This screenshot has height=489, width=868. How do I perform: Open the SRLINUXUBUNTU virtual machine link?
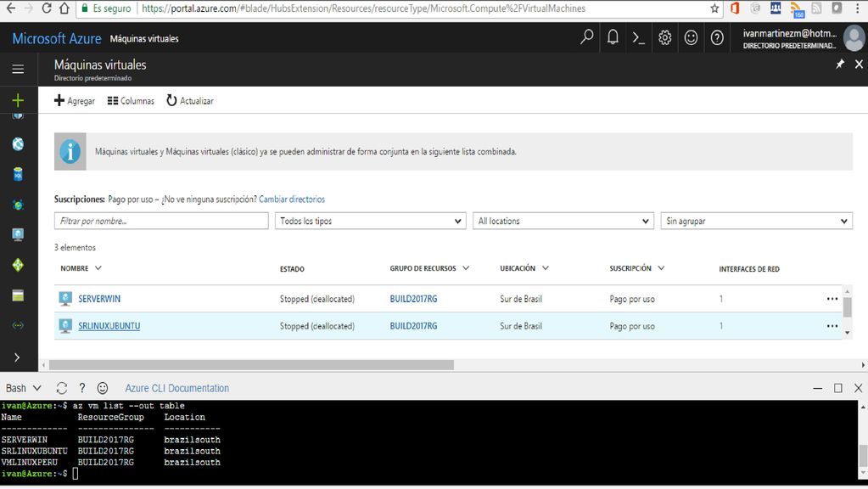pyautogui.click(x=109, y=326)
